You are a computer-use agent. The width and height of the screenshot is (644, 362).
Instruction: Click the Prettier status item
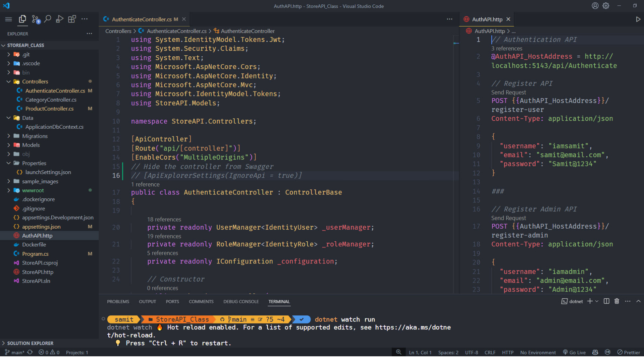pos(629,352)
